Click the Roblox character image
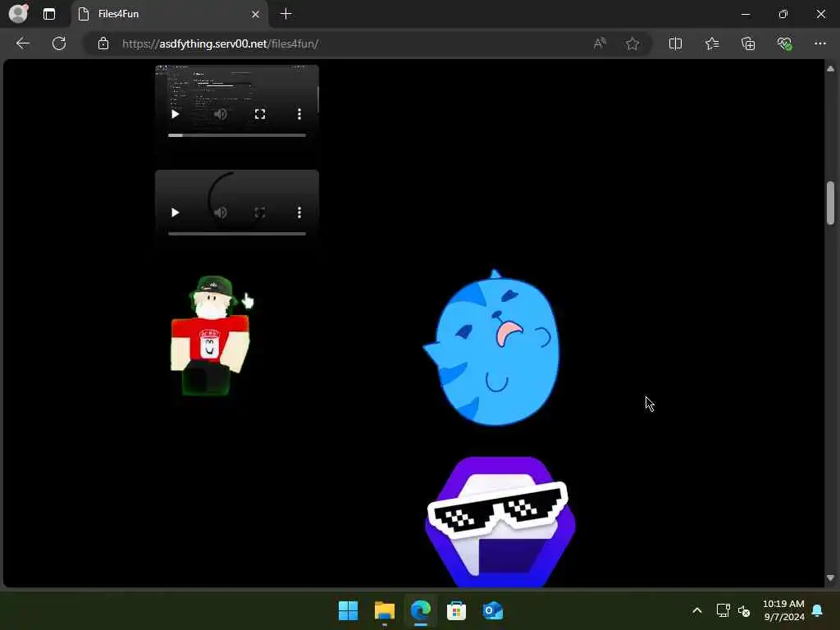 point(211,336)
